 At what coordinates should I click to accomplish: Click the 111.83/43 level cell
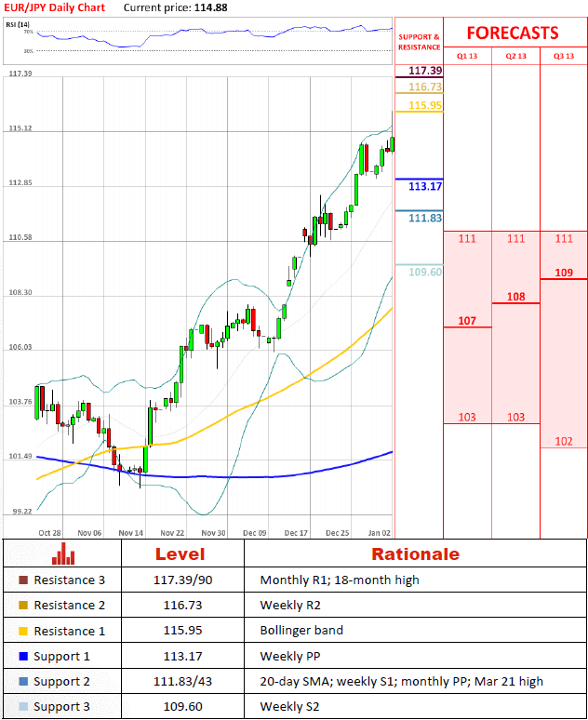pyautogui.click(x=183, y=682)
